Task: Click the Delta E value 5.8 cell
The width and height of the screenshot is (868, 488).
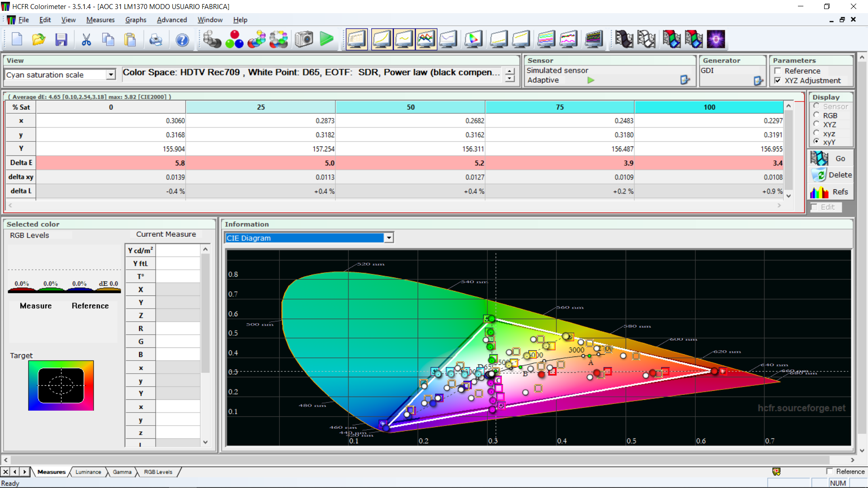Action: click(x=111, y=163)
